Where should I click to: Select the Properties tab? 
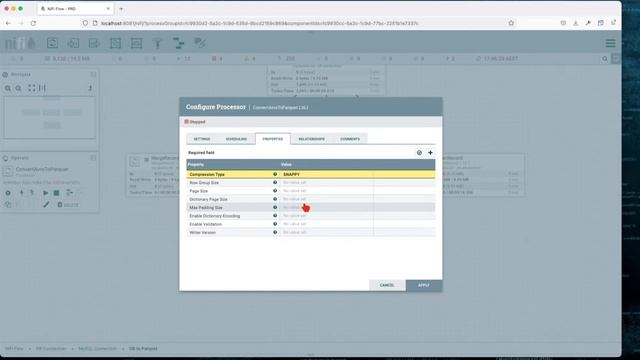273,139
